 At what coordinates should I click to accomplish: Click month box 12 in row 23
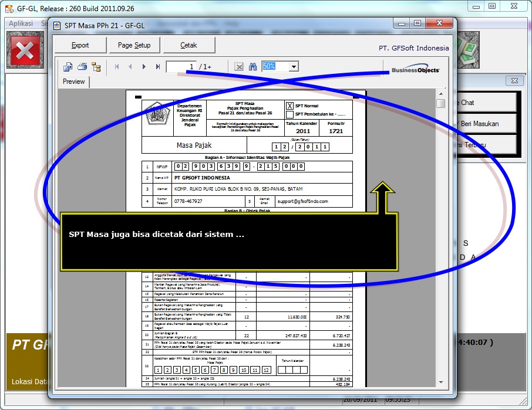point(267,370)
